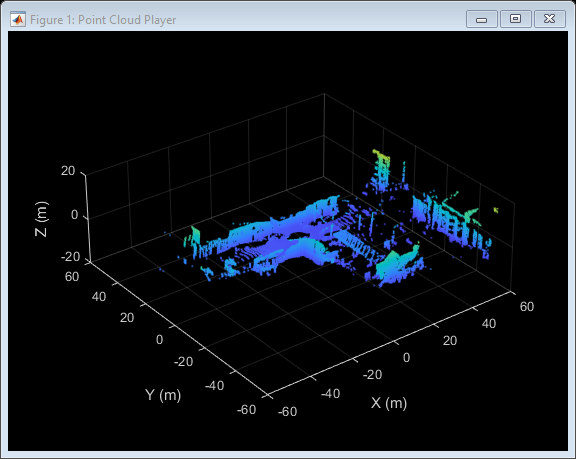Close the Point Cloud Player window
576x459 pixels.
click(550, 19)
